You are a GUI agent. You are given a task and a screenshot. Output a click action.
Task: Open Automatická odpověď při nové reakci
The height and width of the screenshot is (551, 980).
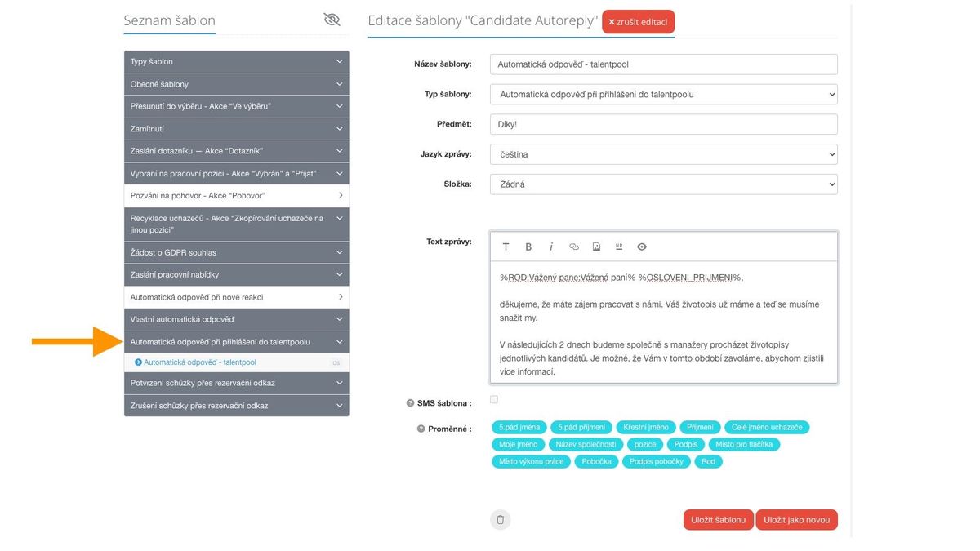pos(236,297)
